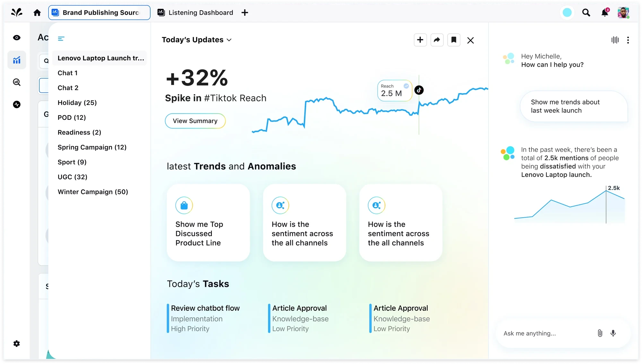Activate the microphone voice input
Image resolution: width=642 pixels, height=364 pixels.
pos(613,333)
